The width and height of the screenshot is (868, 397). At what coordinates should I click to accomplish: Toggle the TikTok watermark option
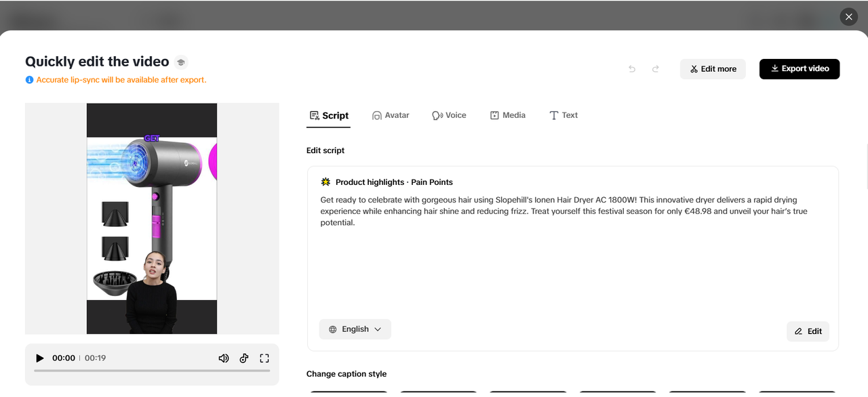pos(243,358)
